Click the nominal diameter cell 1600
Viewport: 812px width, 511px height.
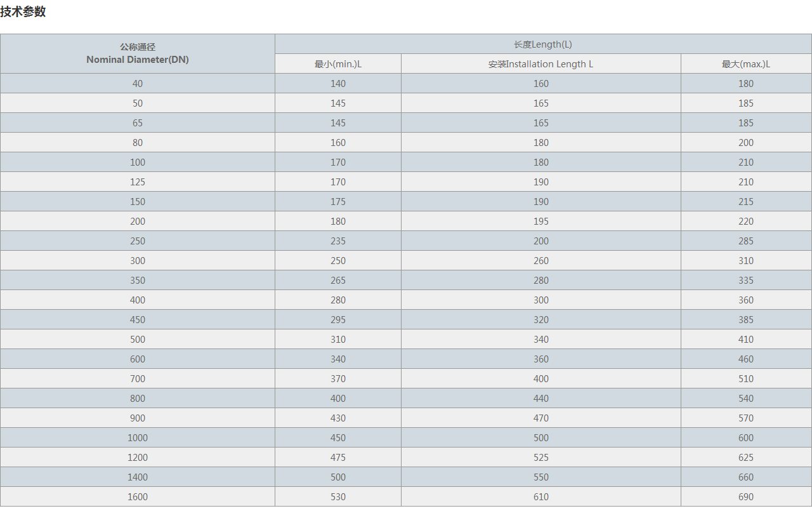coord(138,497)
